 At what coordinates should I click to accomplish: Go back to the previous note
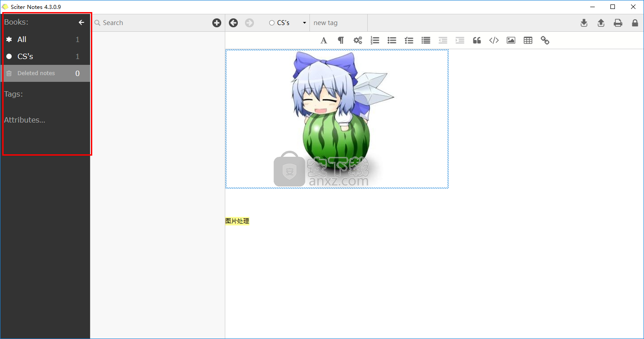coord(233,23)
